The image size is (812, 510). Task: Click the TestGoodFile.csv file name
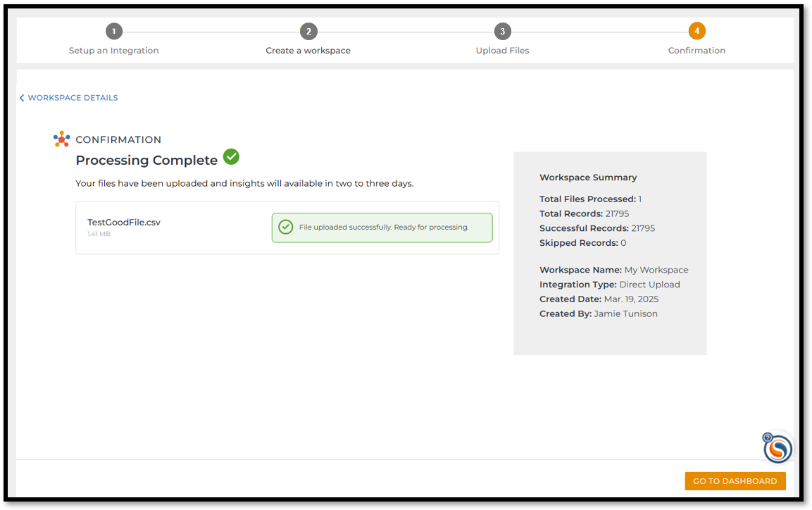124,222
